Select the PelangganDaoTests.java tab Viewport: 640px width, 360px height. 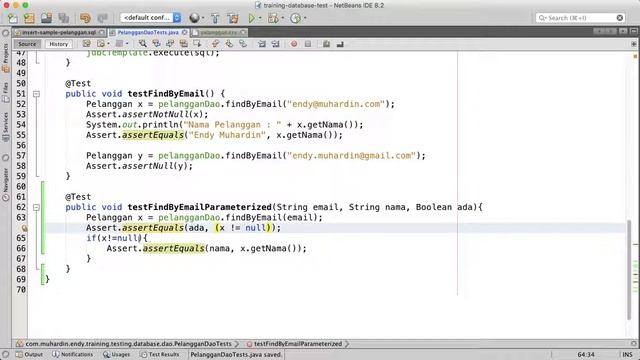pos(148,32)
